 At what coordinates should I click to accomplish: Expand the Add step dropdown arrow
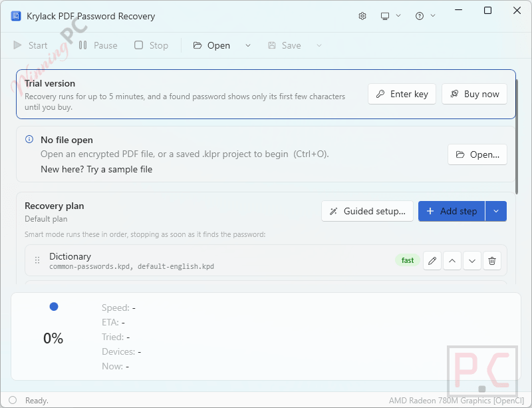496,211
